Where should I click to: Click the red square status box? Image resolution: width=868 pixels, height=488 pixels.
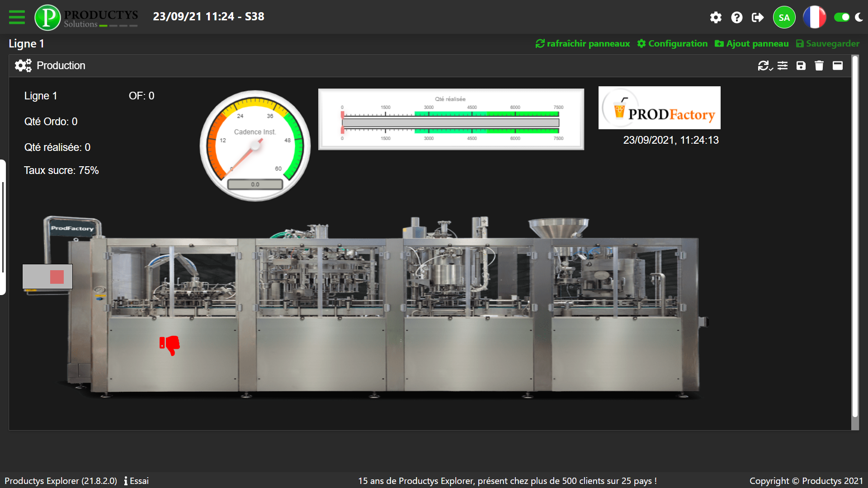point(57,277)
